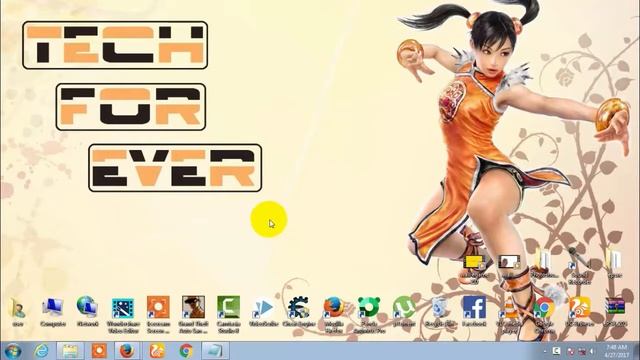The image size is (640, 360).
Task: Open File Explorer from the taskbar
Action: coord(70,351)
